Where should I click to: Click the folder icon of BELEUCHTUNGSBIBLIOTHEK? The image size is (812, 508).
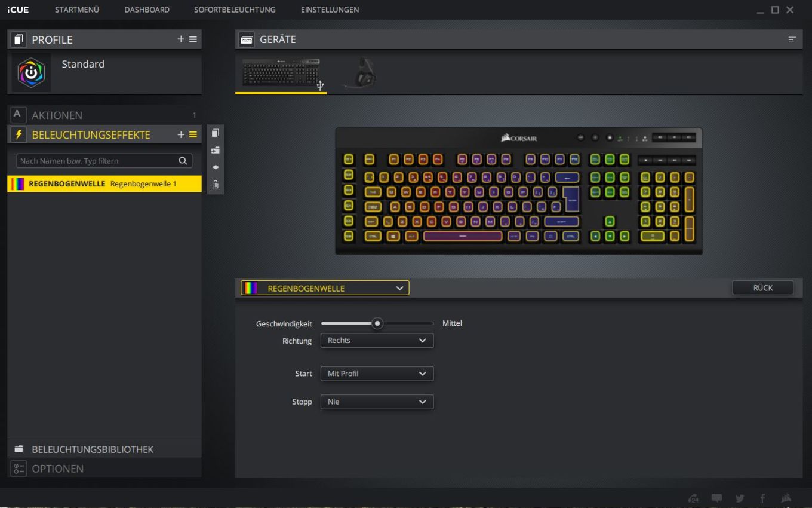coord(19,449)
